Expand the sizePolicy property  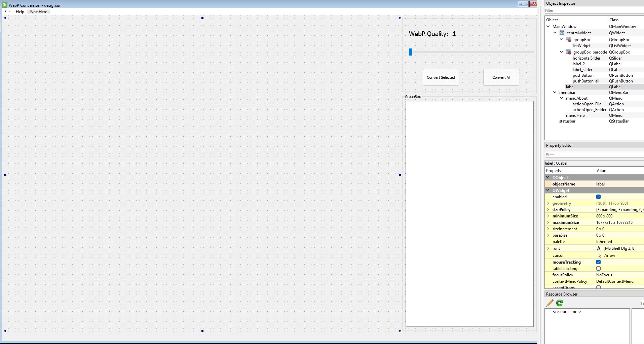[548, 210]
